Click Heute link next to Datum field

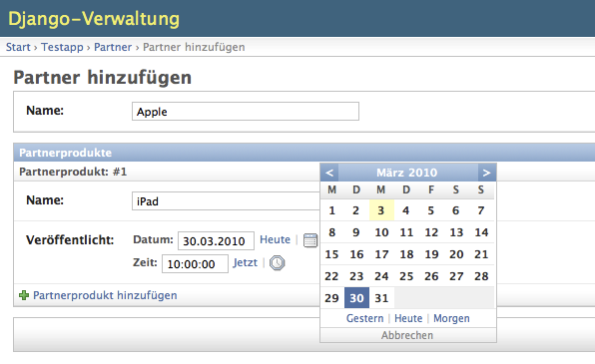[275, 239]
